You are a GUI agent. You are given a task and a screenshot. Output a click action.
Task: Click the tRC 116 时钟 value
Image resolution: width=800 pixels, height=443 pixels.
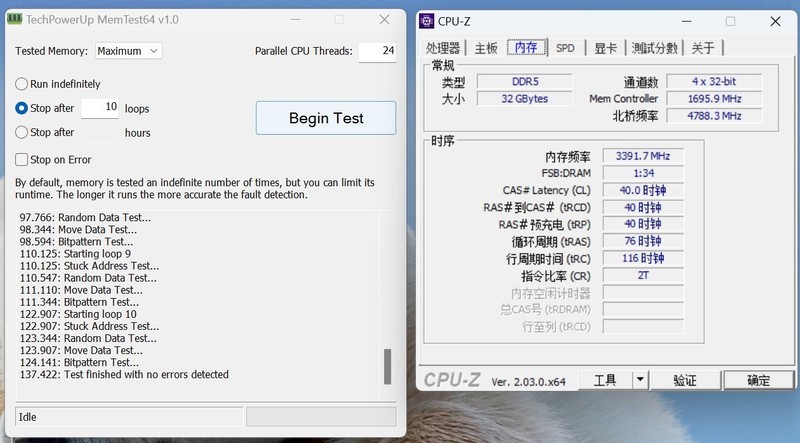(643, 258)
